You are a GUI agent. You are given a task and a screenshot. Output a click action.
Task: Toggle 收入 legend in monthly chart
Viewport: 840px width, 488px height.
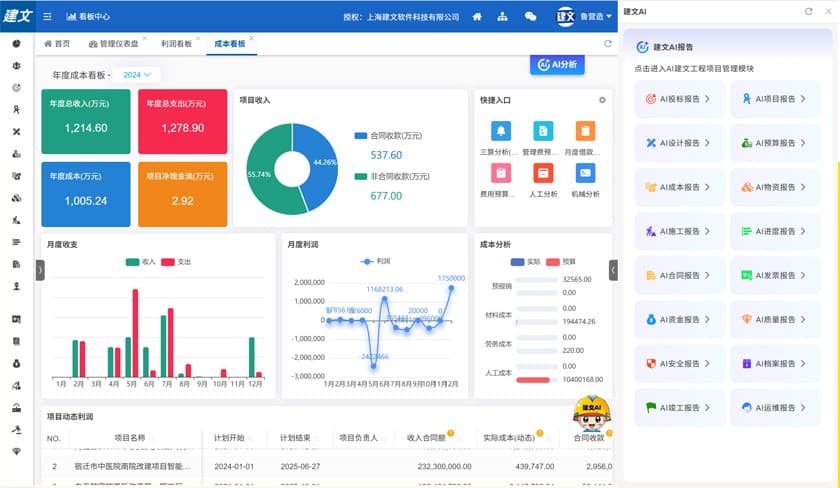point(139,262)
